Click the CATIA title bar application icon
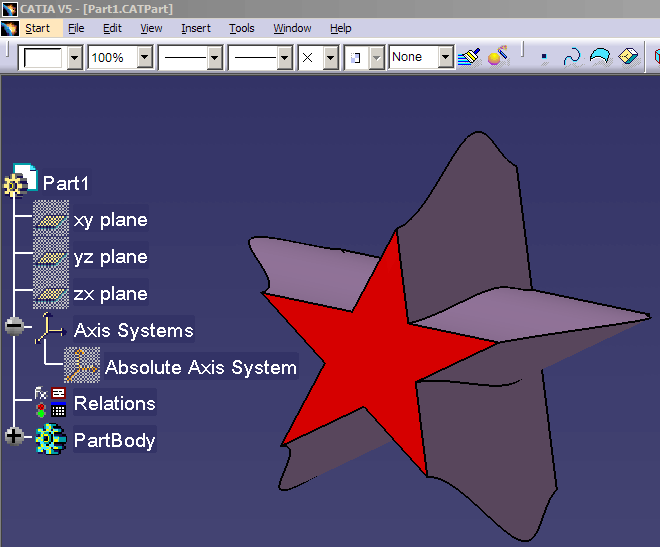Image resolution: width=660 pixels, height=547 pixels. tap(10, 8)
